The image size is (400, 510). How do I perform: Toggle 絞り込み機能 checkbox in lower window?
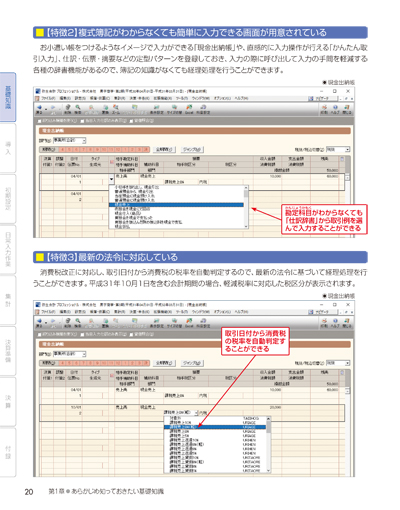pyautogui.click(x=40, y=334)
